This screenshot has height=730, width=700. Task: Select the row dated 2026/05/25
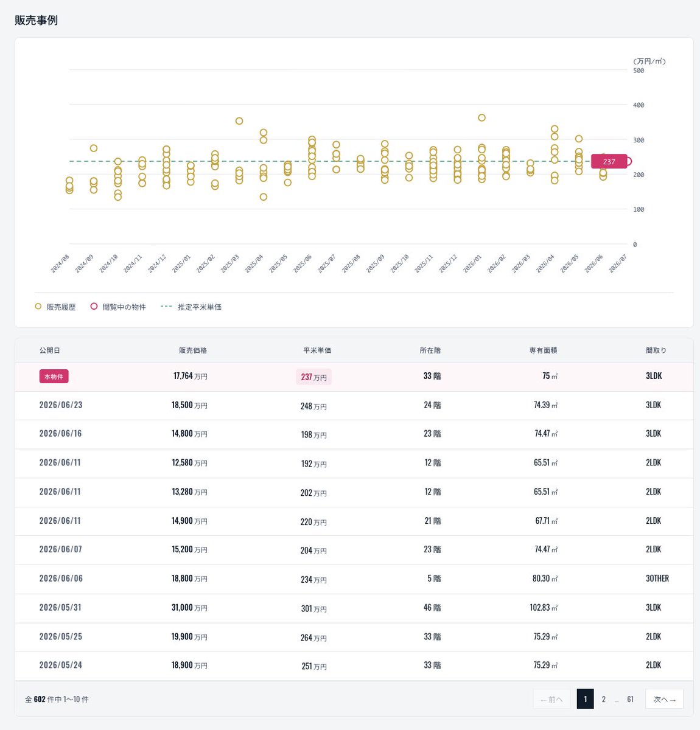354,637
